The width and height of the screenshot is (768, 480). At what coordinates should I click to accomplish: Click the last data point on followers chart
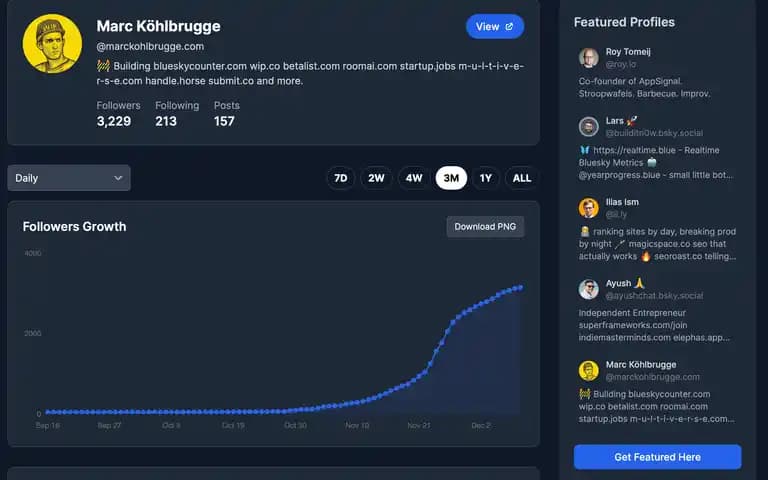tap(521, 288)
